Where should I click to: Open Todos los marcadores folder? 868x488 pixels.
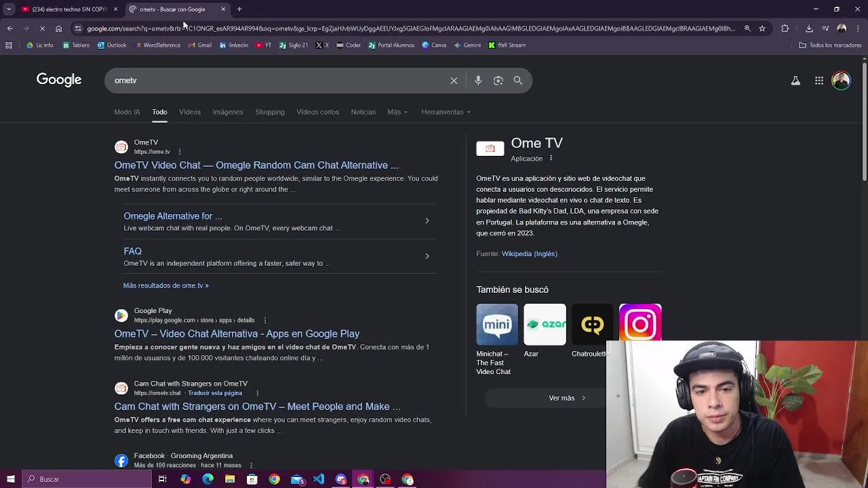pos(830,45)
